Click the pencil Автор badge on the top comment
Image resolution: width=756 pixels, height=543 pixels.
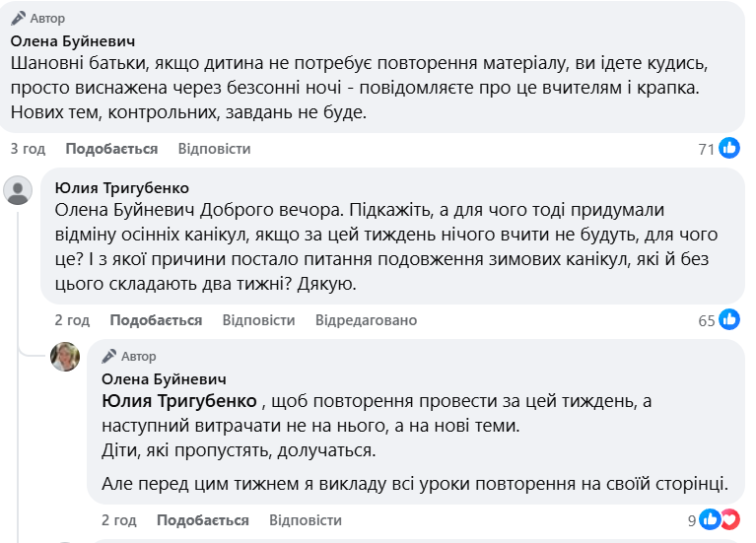38,19
